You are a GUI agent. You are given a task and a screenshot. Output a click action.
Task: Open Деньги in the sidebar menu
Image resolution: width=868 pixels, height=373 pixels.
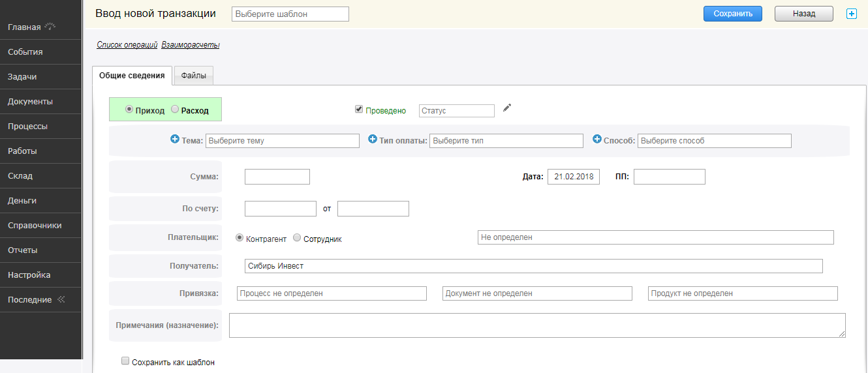pos(22,200)
